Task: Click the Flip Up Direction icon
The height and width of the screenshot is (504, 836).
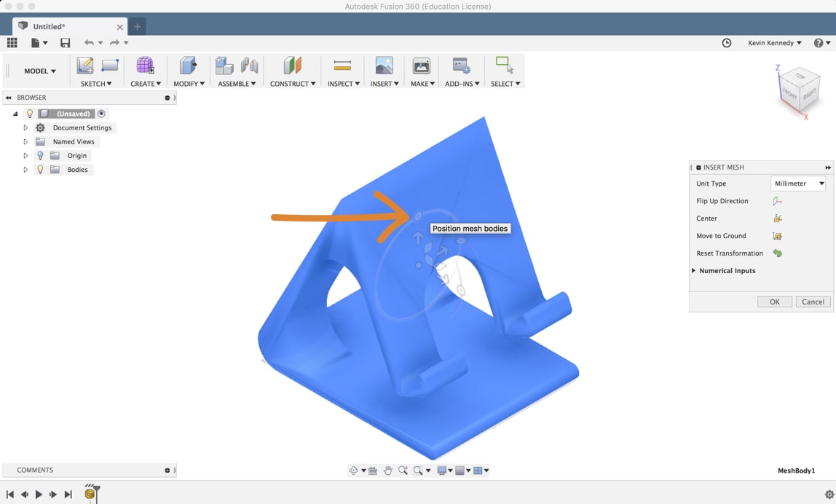Action: [777, 201]
